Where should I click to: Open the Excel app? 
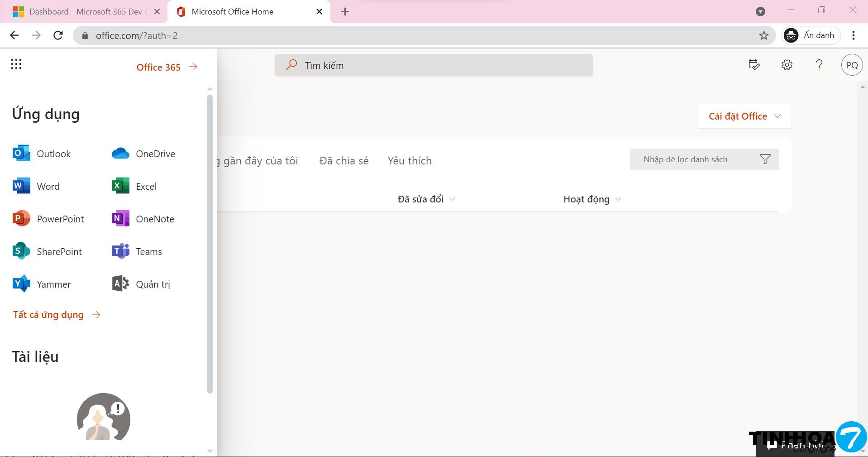coord(134,186)
